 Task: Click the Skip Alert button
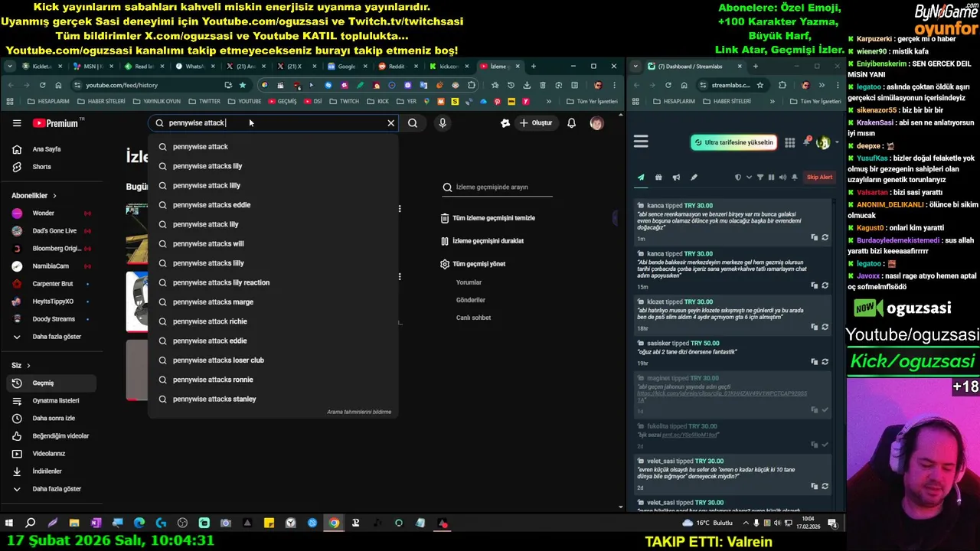819,178
